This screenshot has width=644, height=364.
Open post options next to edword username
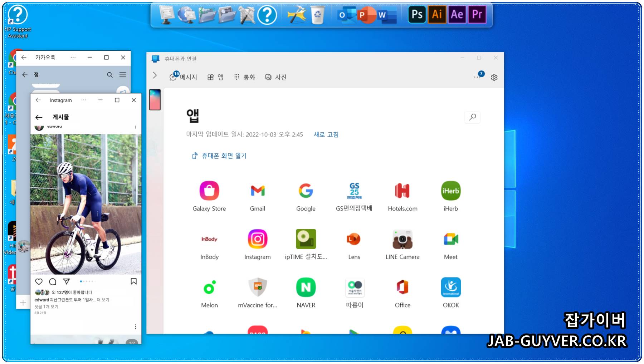(x=135, y=127)
